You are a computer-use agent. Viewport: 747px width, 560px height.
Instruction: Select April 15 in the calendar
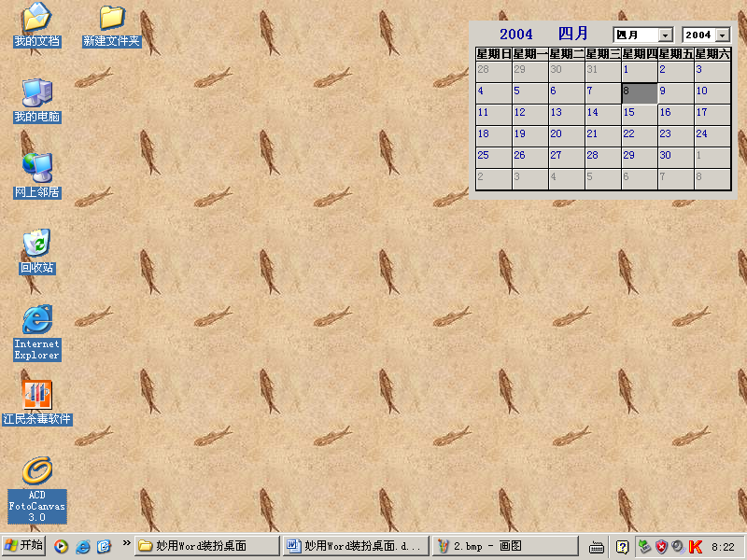click(x=640, y=115)
